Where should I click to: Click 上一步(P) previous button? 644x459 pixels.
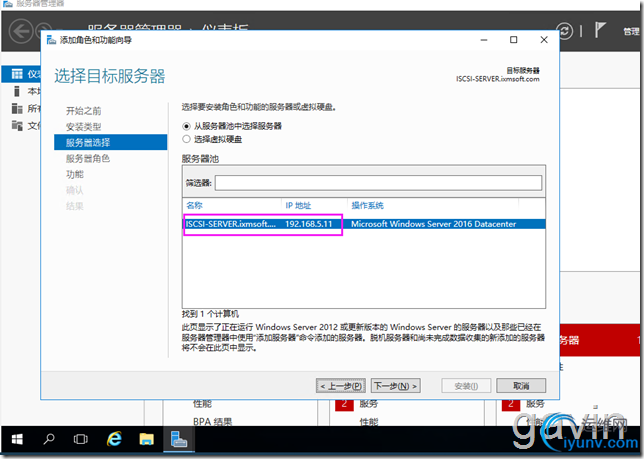(341, 386)
